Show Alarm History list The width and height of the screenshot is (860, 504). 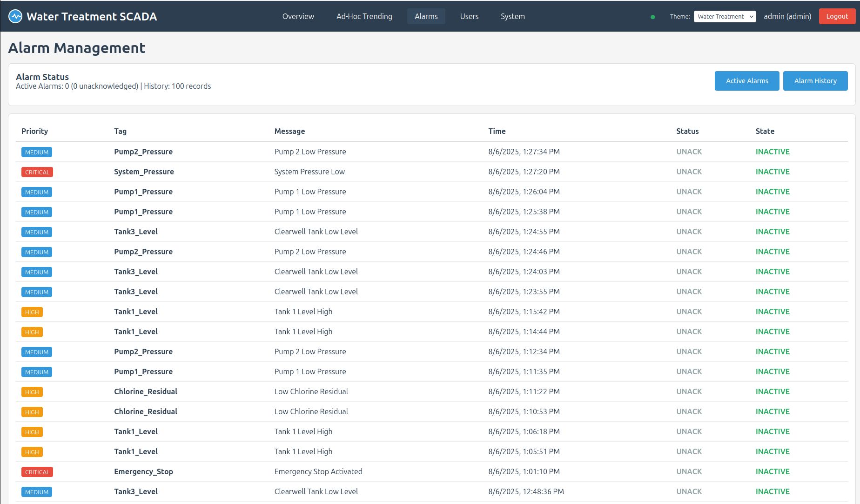(x=815, y=81)
